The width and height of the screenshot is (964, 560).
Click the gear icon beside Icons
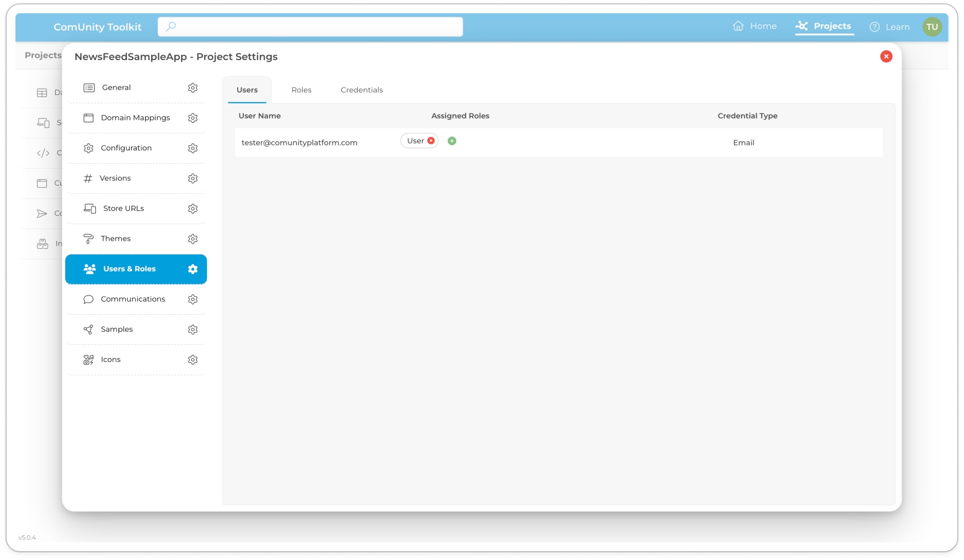(x=192, y=360)
